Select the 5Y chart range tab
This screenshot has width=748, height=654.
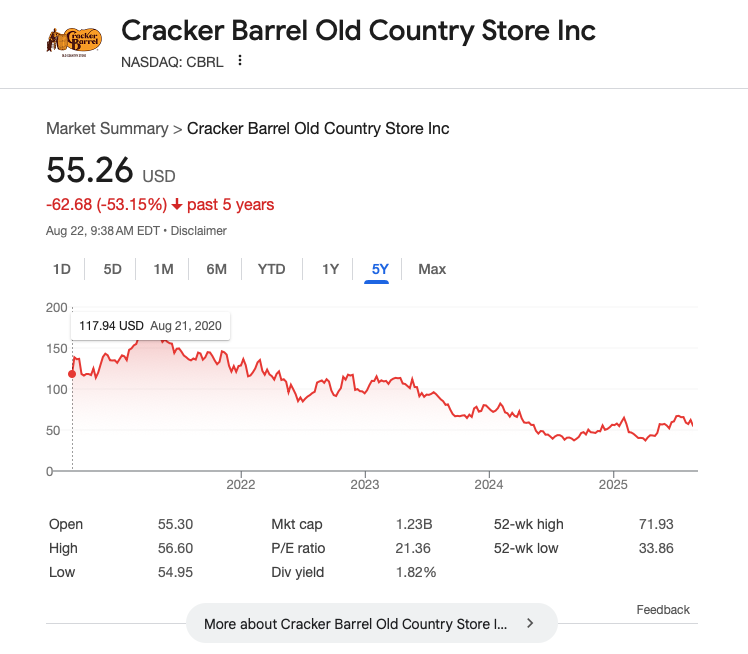click(x=380, y=269)
